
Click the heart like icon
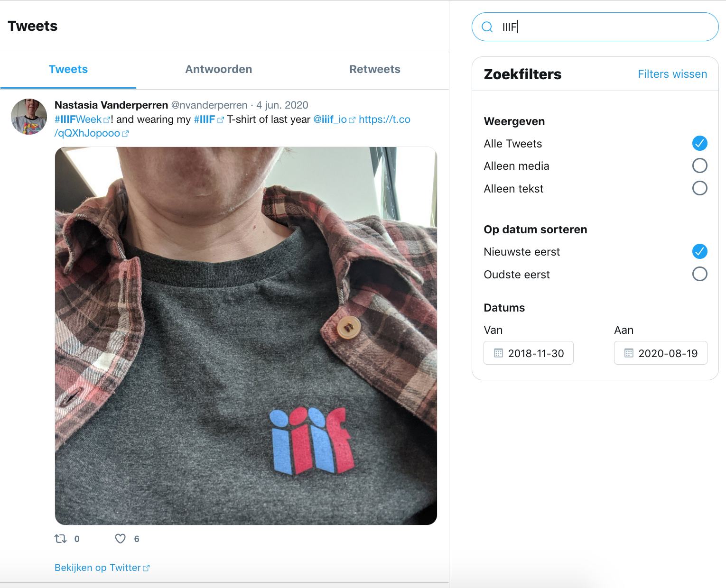121,539
